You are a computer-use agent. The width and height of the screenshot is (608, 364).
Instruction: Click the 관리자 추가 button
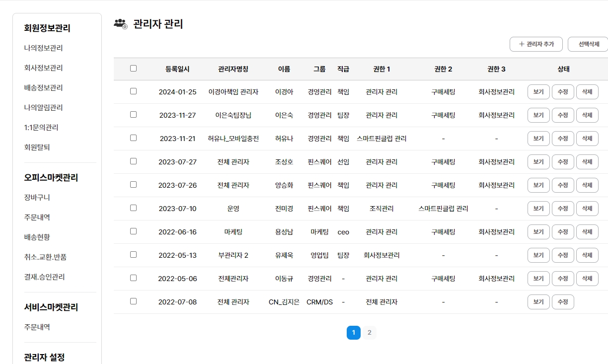(536, 44)
